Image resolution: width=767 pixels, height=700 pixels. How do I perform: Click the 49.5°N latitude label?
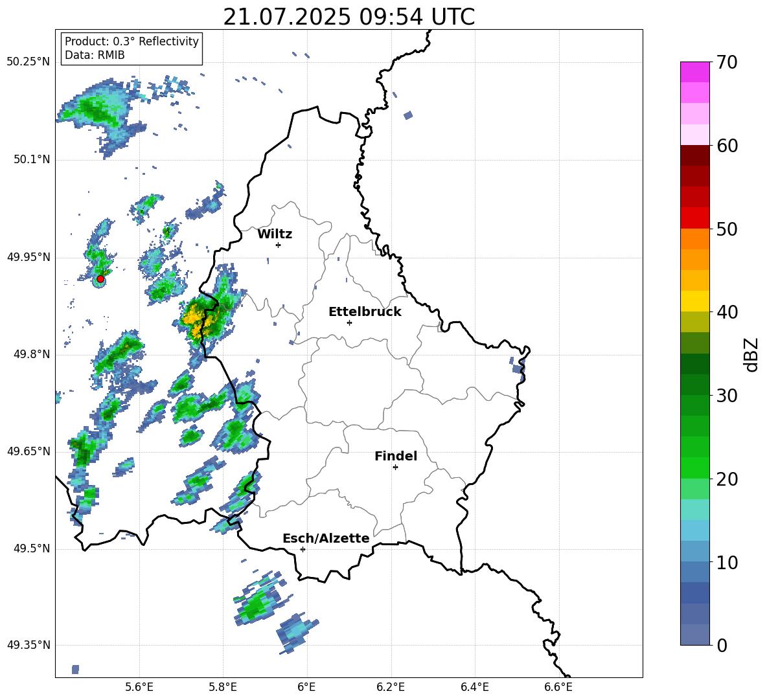click(32, 548)
